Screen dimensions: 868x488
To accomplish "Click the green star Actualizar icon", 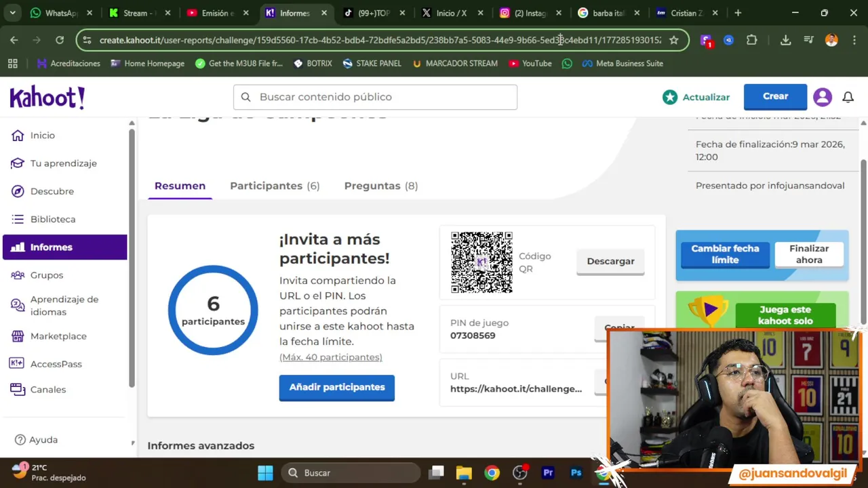I will pyautogui.click(x=670, y=97).
